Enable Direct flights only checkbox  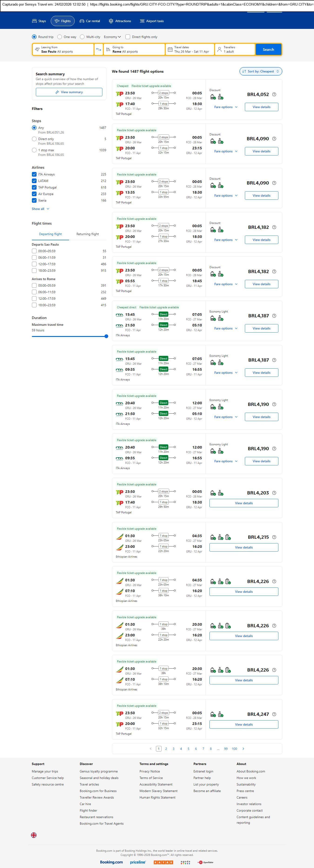[x=128, y=37]
